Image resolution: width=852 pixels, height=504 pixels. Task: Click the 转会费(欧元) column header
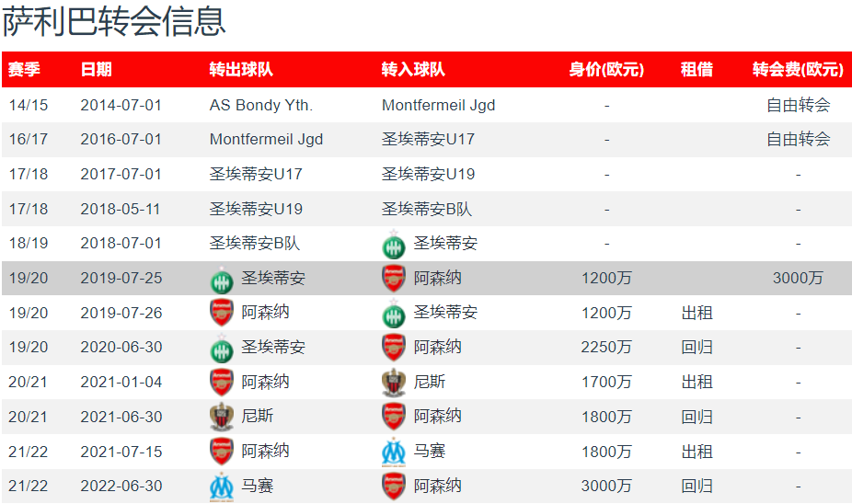(x=798, y=70)
